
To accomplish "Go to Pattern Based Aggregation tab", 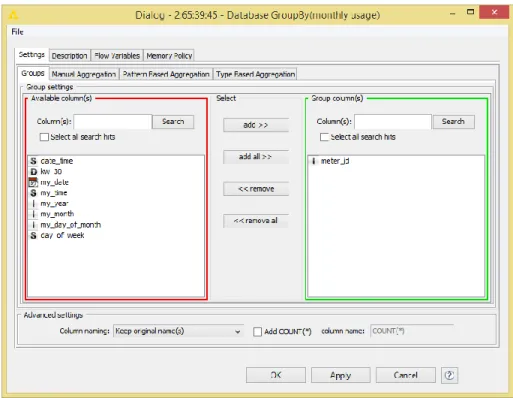I will 166,74.
